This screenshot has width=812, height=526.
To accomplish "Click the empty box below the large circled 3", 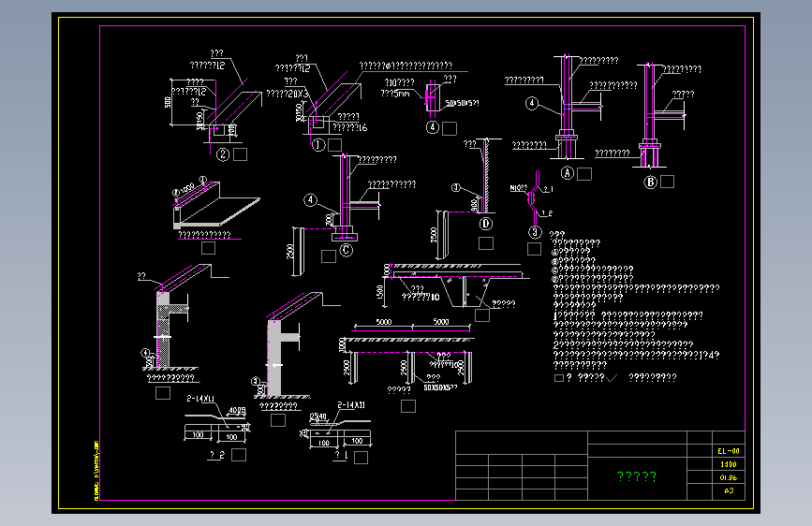I will point(534,249).
